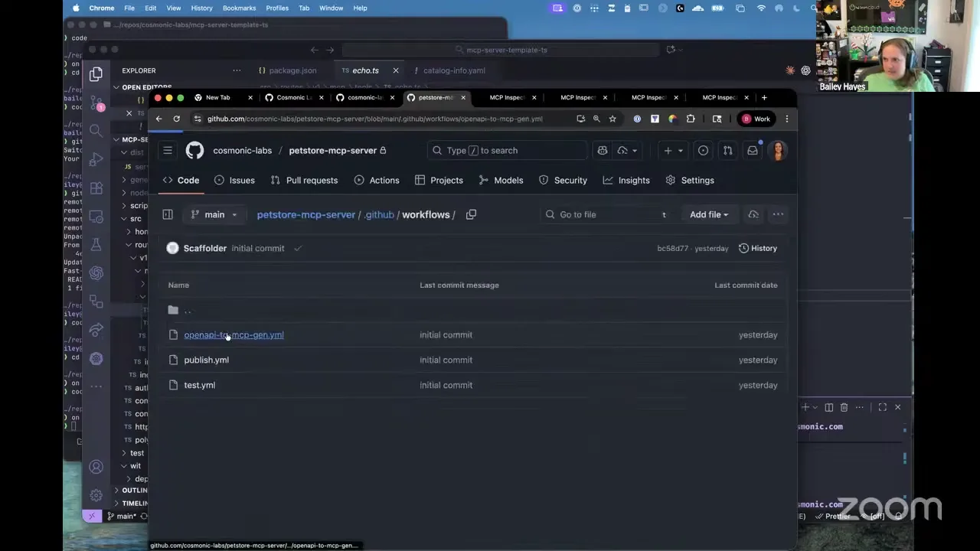Open the Profiles menu in macOS menu bar

277,8
